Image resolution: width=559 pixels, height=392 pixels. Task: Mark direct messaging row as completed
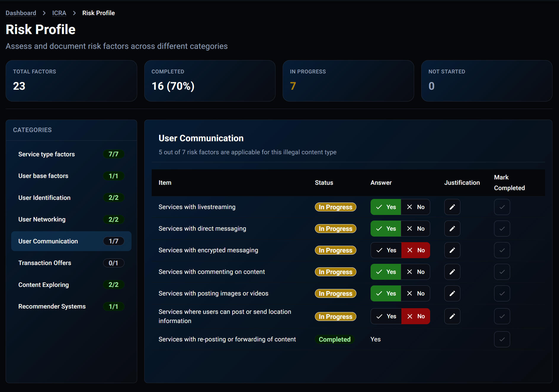pyautogui.click(x=502, y=229)
